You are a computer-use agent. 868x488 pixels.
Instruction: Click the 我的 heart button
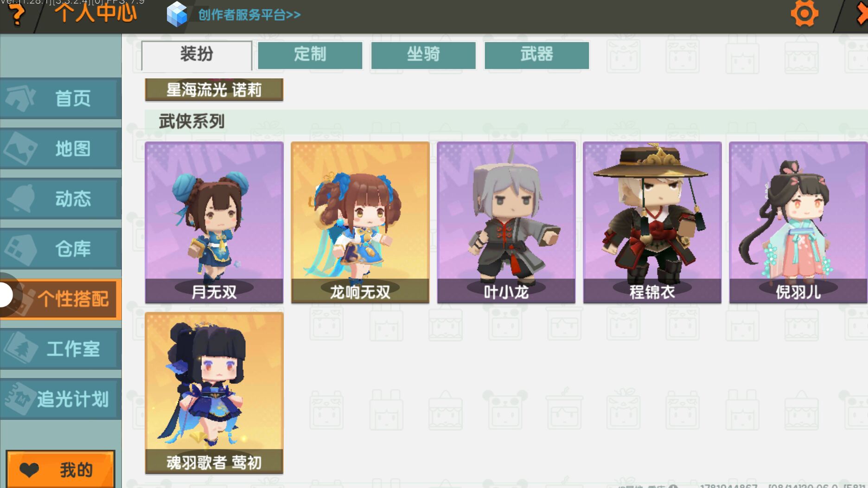(x=61, y=469)
